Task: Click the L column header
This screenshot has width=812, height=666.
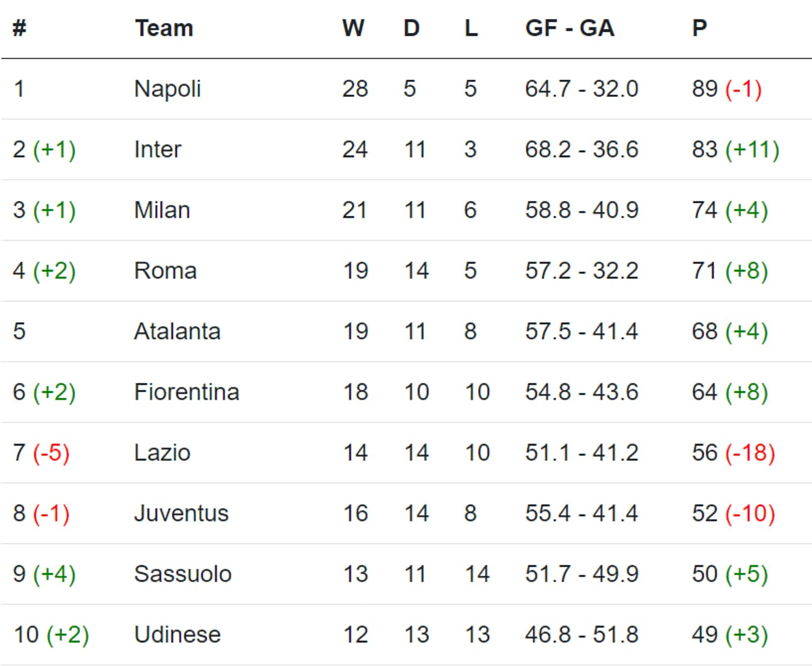Action: pyautogui.click(x=471, y=28)
